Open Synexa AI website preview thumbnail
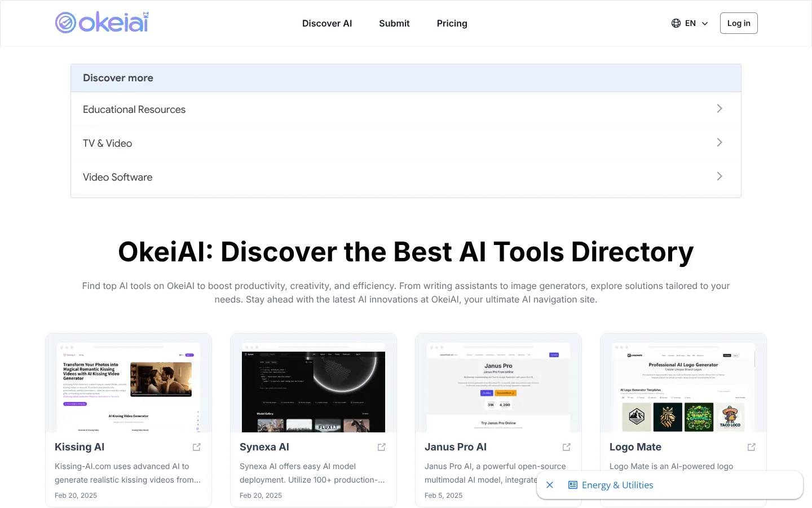This screenshot has height=508, width=812. tap(314, 383)
